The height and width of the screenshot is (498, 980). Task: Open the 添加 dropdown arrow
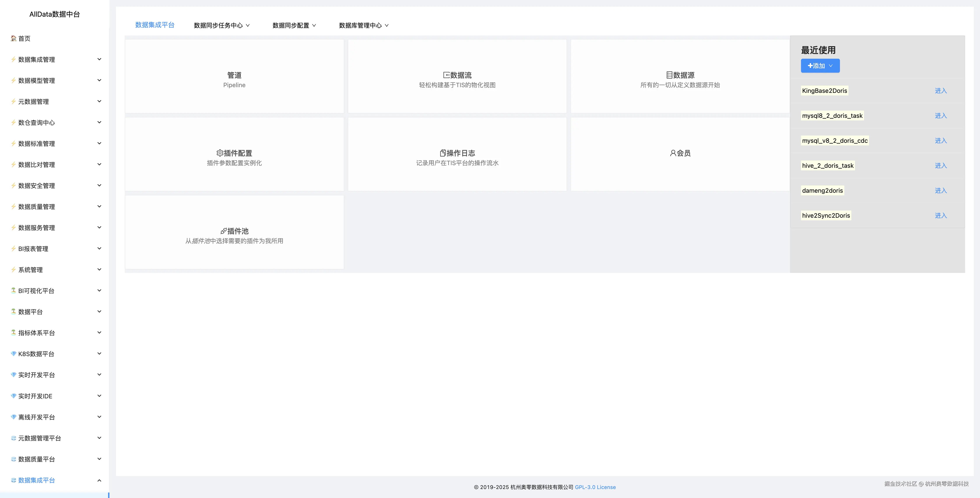(831, 65)
